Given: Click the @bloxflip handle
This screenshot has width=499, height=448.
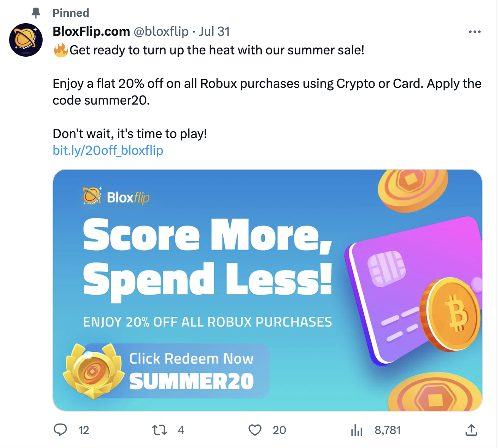Looking at the screenshot, I should 161,31.
